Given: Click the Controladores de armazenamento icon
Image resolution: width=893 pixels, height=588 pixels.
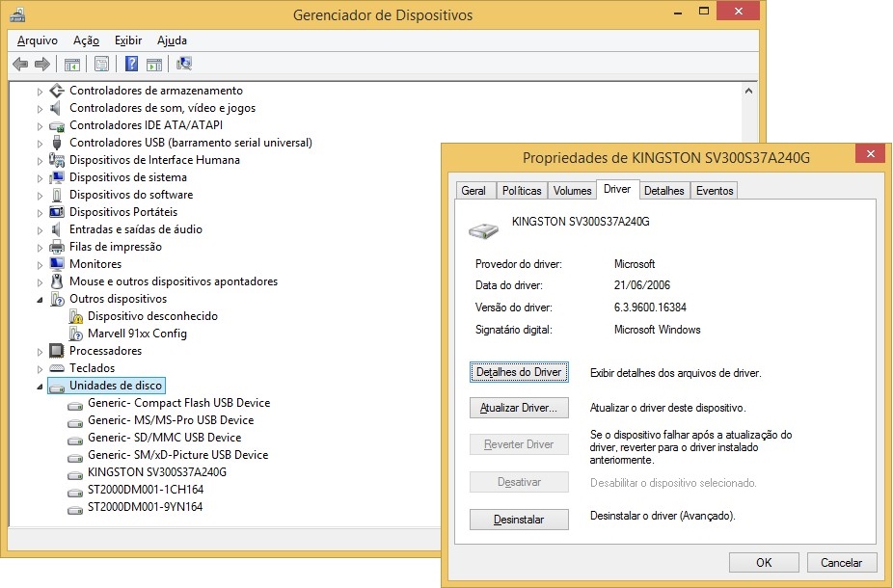Looking at the screenshot, I should pos(57,91).
